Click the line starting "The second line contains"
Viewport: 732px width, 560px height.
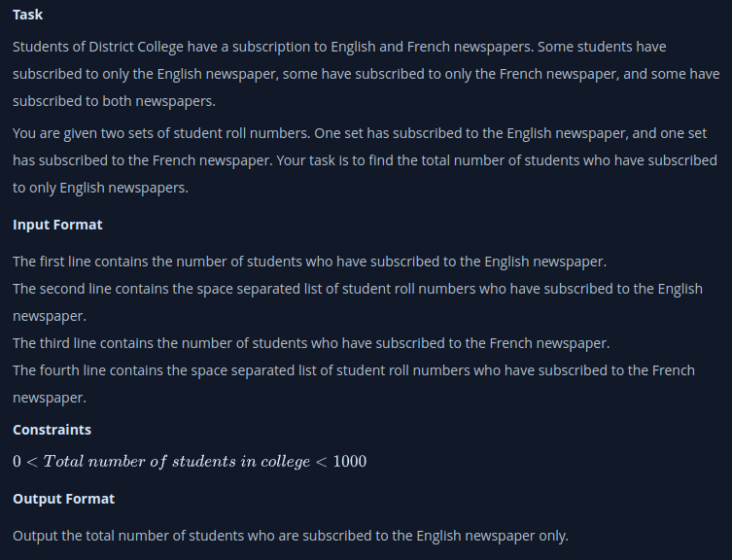[x=357, y=289]
